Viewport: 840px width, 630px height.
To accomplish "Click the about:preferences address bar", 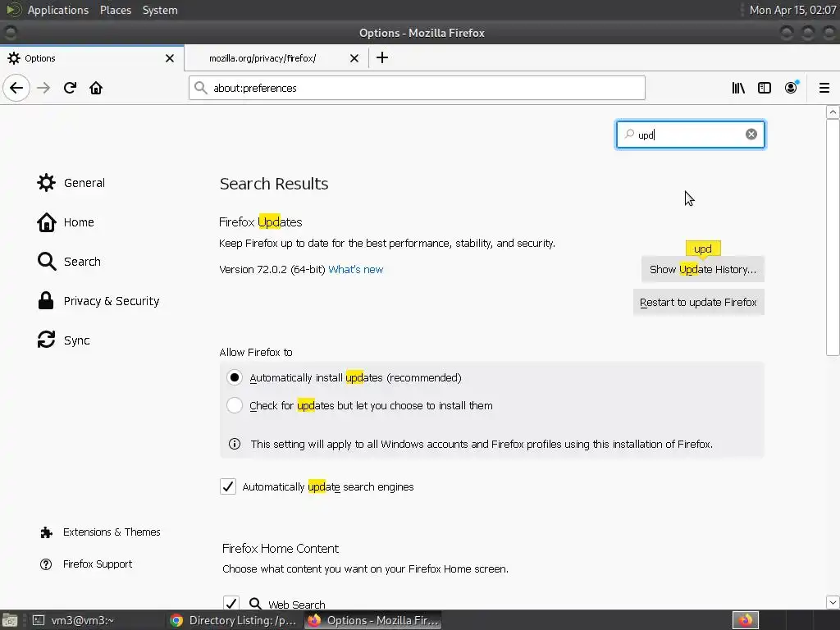I will click(417, 88).
